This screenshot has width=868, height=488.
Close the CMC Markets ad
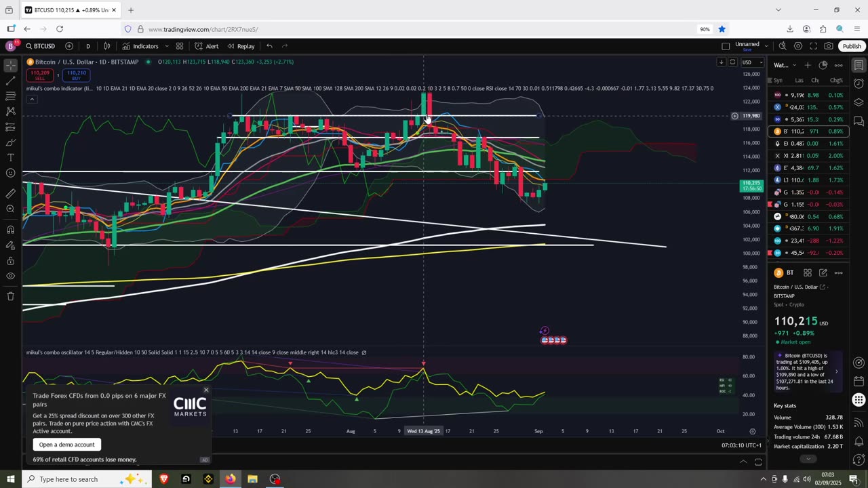(x=206, y=390)
